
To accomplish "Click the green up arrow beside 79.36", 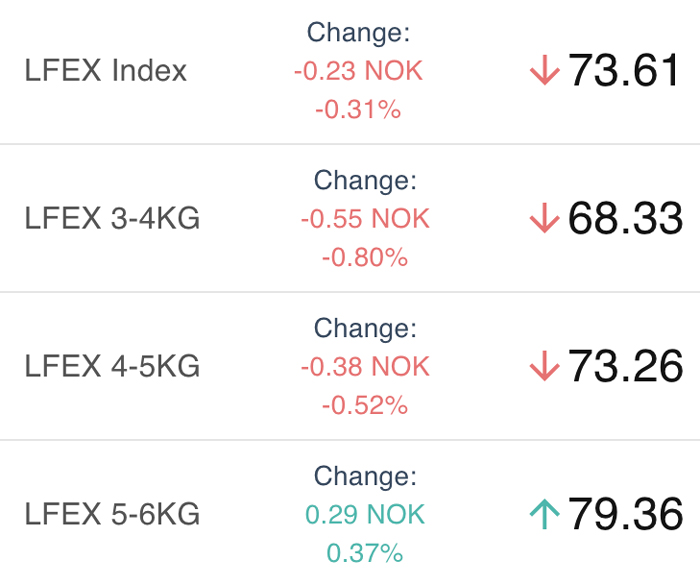I will pos(545,514).
